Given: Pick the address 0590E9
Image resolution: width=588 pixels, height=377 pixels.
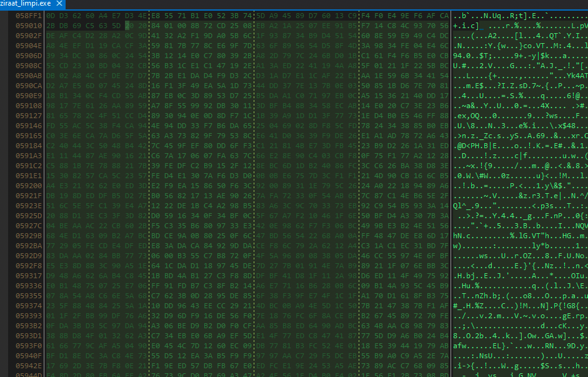Looking at the screenshot, I should (29, 96).
